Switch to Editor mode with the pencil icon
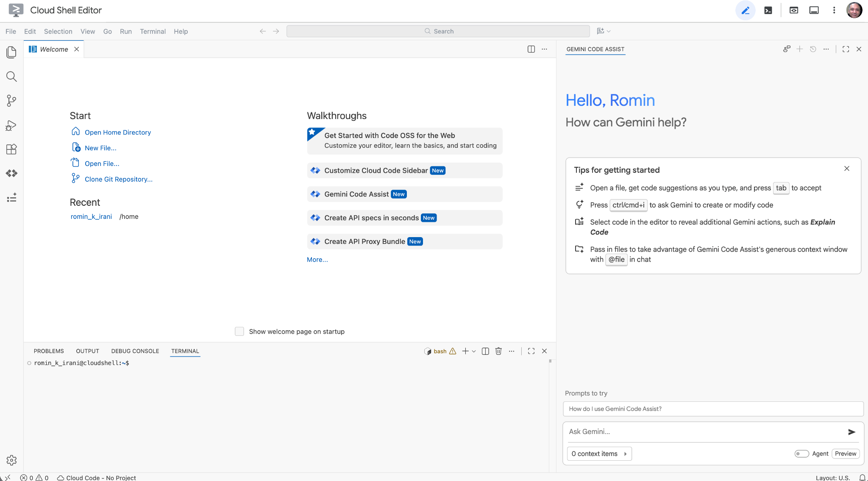The height and width of the screenshot is (481, 868). tap(746, 11)
